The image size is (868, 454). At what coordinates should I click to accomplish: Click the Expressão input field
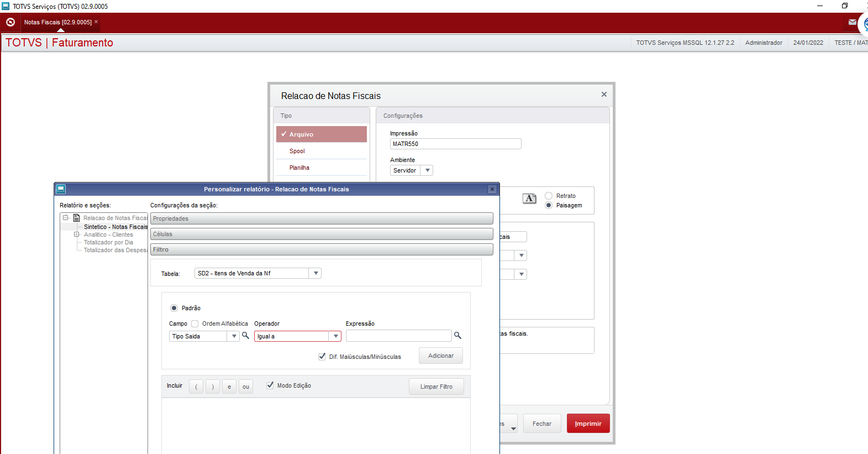point(398,336)
